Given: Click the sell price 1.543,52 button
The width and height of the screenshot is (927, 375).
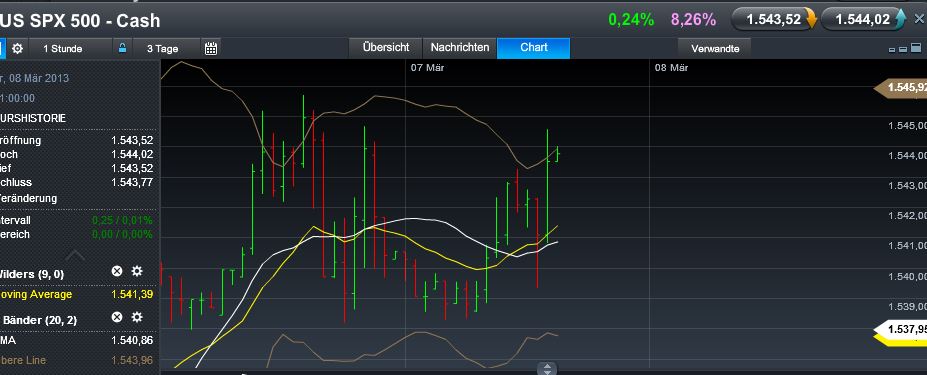Looking at the screenshot, I should point(774,20).
